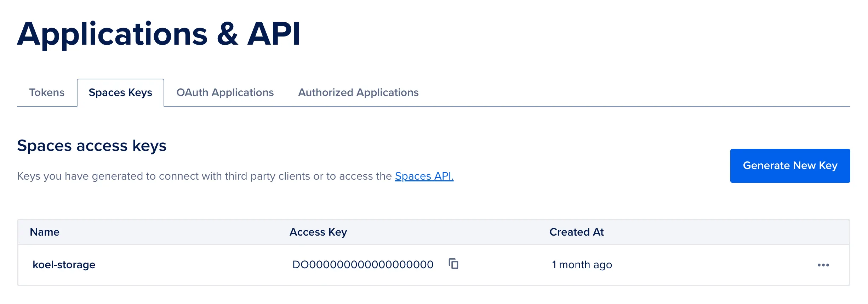
Task: Follow the Spaces API link
Action: (x=424, y=176)
